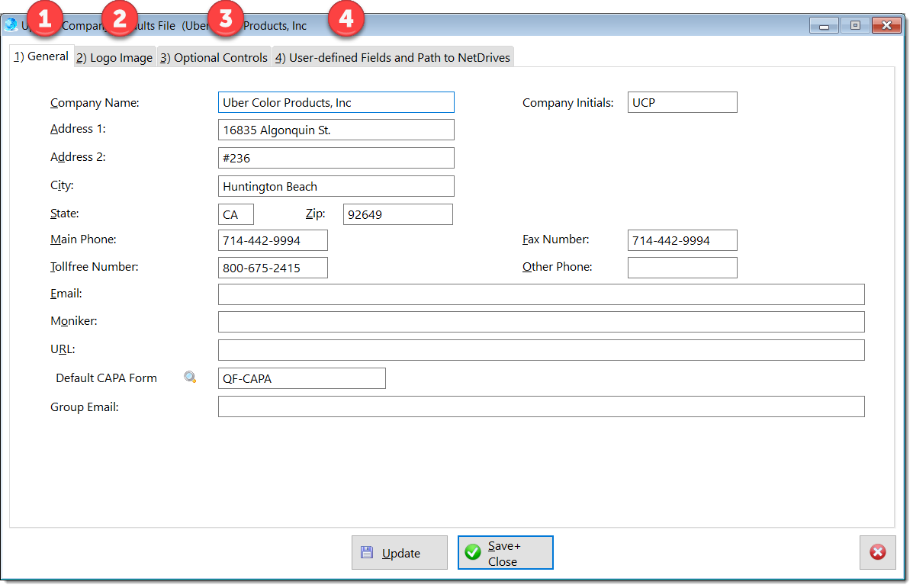Maximize the Company Defaults window
The height and width of the screenshot is (588, 913).
854,25
